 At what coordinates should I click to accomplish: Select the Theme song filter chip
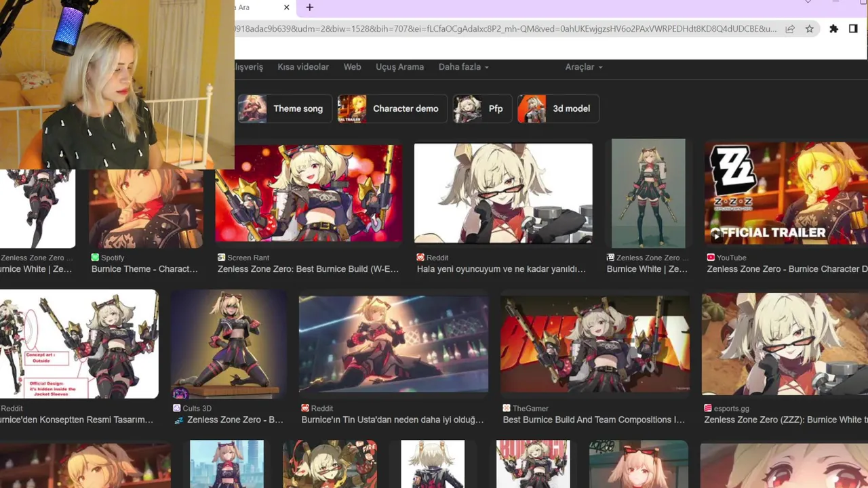284,108
